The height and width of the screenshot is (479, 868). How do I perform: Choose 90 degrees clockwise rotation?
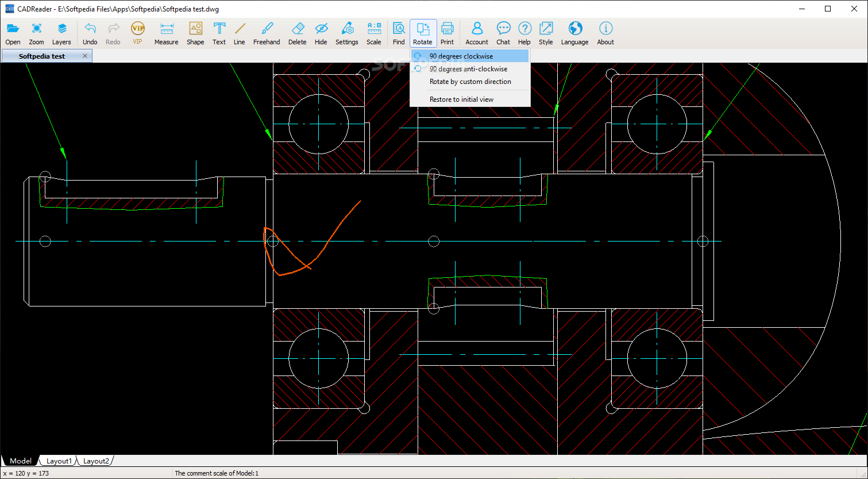[x=470, y=56]
